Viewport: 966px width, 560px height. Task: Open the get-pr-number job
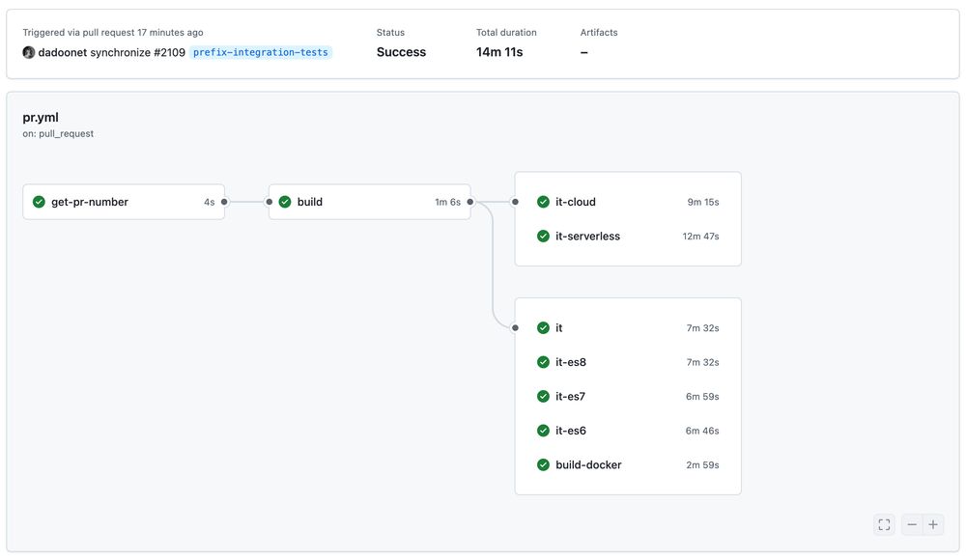click(90, 202)
